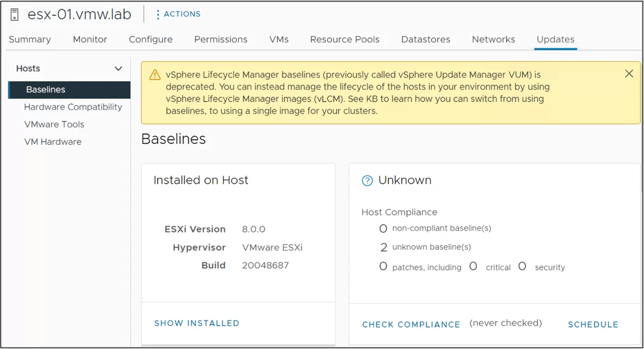Click the Hypervisor label
644x349 pixels.
tap(199, 247)
